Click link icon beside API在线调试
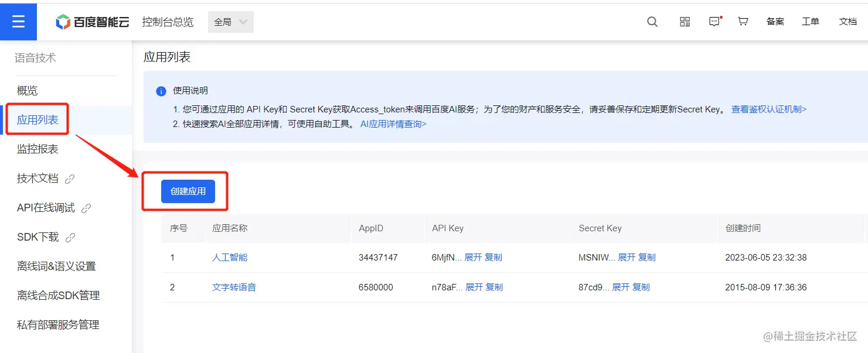 86,208
